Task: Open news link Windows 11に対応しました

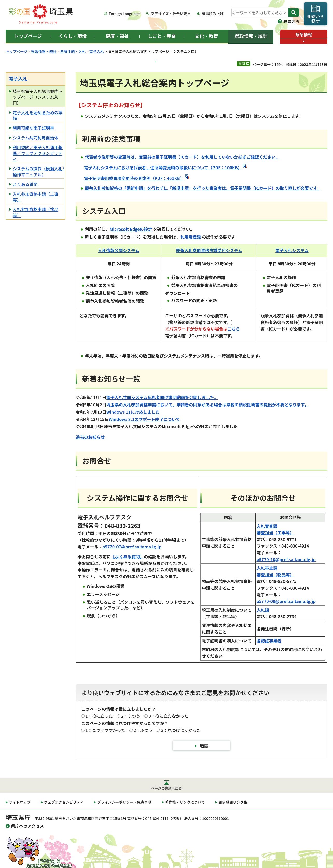Action: pyautogui.click(x=133, y=412)
